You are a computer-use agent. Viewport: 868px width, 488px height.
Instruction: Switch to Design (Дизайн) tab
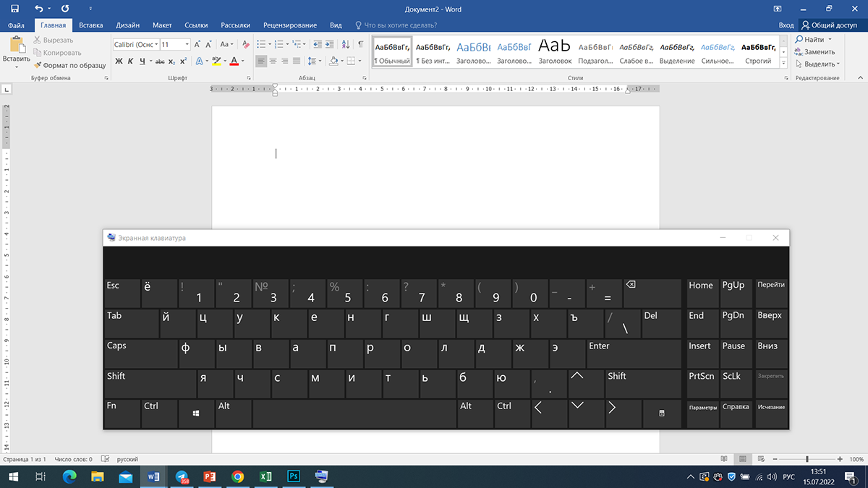click(x=128, y=25)
